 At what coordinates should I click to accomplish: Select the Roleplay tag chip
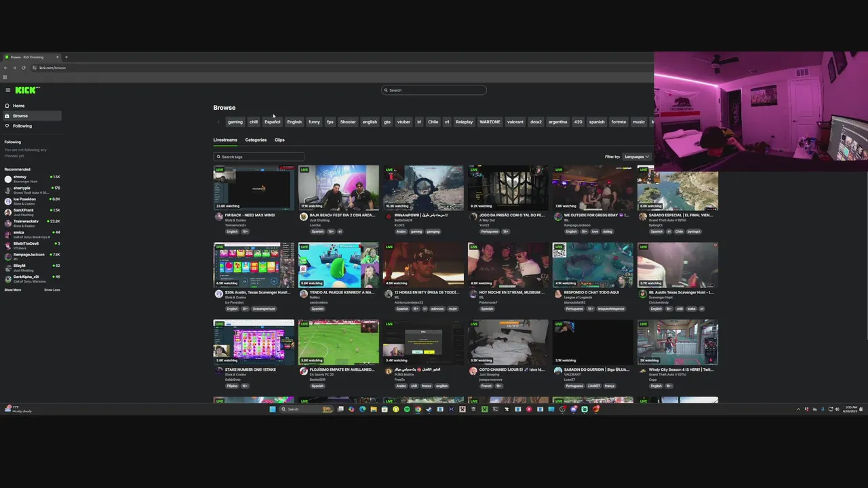[465, 122]
